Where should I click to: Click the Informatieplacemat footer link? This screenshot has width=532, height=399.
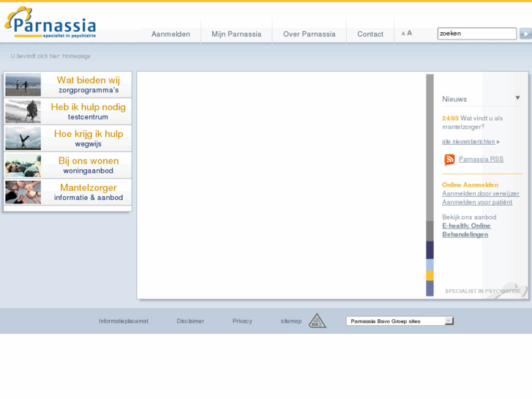click(x=124, y=321)
